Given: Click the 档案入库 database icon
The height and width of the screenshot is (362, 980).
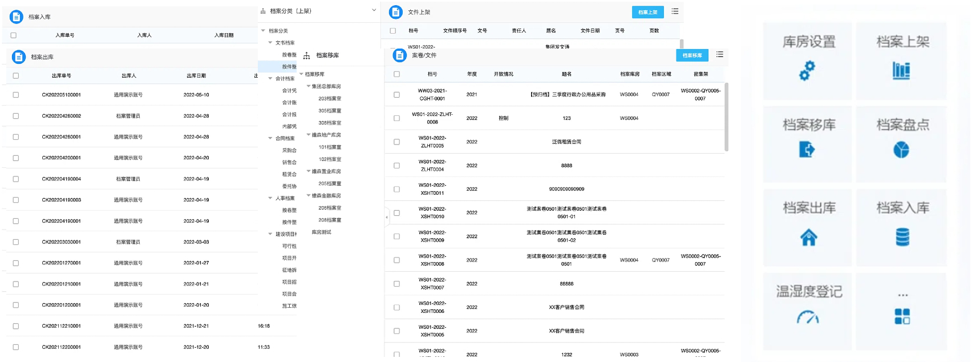Looking at the screenshot, I should click(902, 236).
